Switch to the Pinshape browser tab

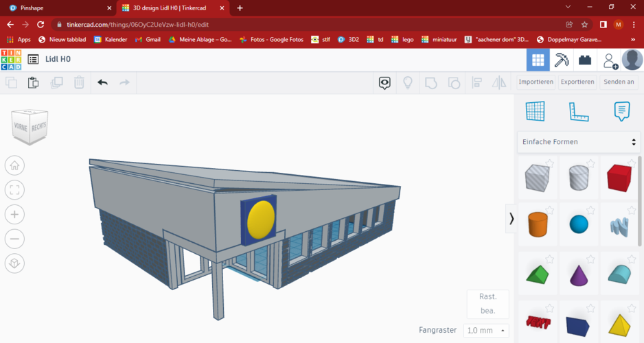(x=59, y=8)
